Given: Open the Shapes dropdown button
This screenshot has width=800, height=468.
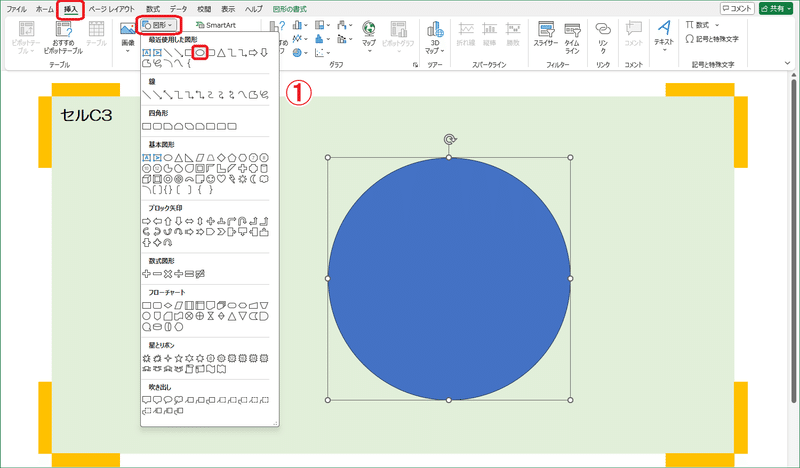Looking at the screenshot, I should click(159, 24).
